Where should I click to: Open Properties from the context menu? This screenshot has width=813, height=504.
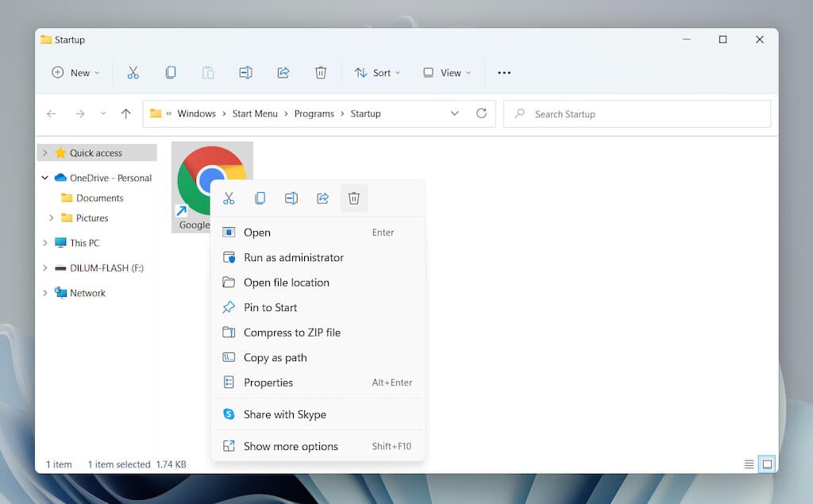[x=318, y=383]
